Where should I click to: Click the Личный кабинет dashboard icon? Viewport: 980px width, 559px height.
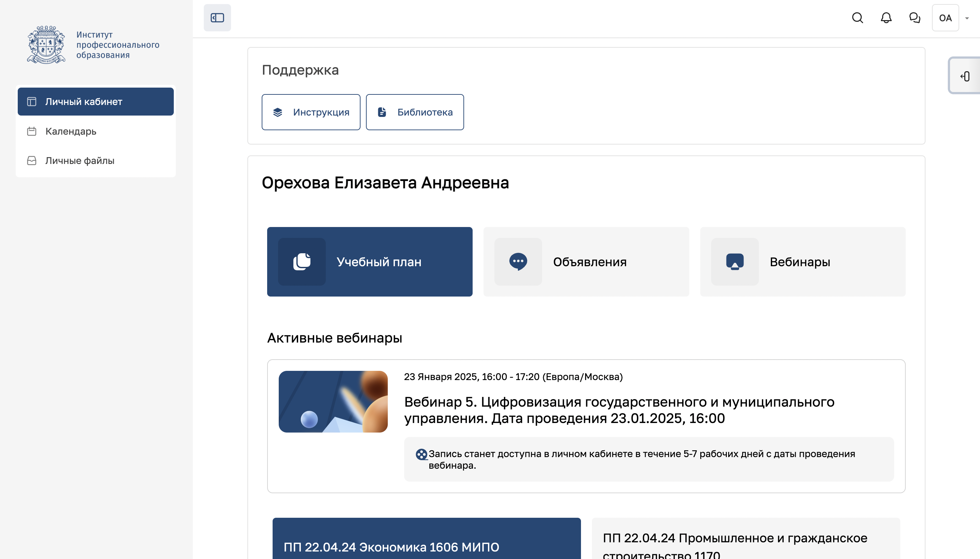click(x=32, y=101)
